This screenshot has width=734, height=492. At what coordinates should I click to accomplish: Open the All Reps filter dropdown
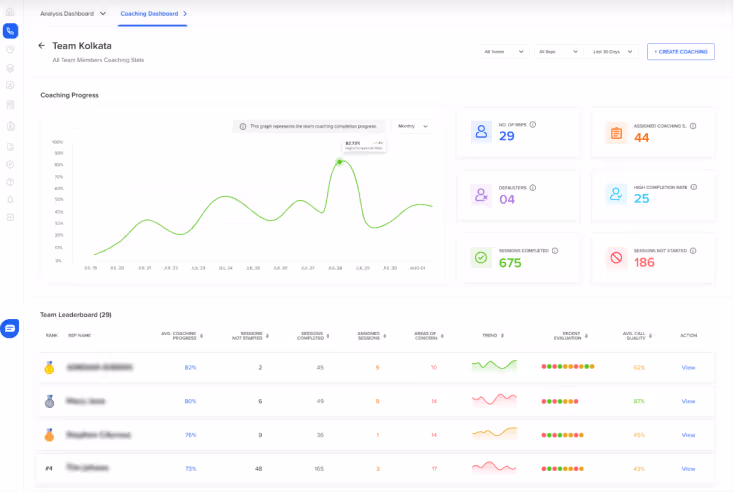[x=558, y=51]
